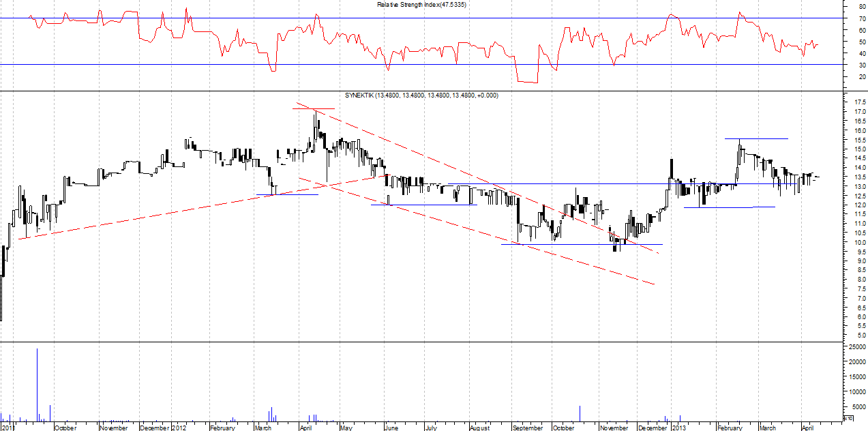Click the 2013 year label on date axis

(x=678, y=428)
